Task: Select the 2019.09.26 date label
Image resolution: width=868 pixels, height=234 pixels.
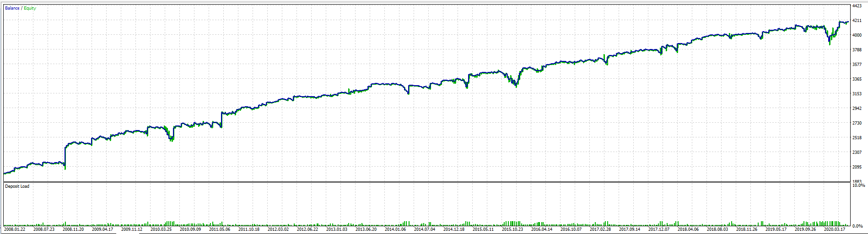Action: point(805,229)
